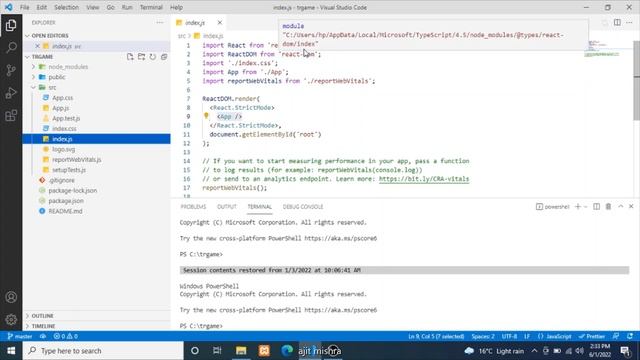Change Spaces: 2 indentation setting
This screenshot has height=360, width=640.
click(483, 336)
